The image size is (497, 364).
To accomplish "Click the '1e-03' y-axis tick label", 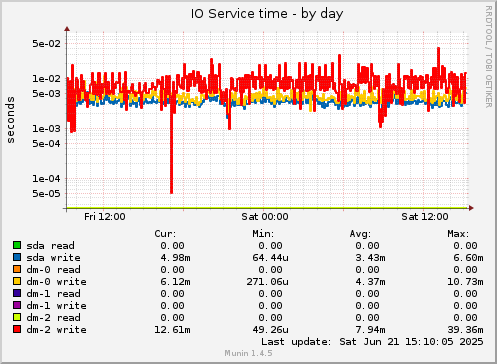I will tap(47, 129).
